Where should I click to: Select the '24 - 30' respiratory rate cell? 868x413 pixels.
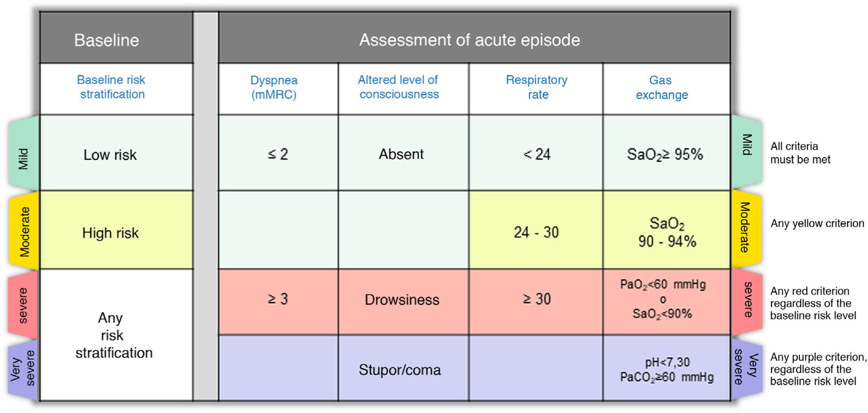[536, 232]
